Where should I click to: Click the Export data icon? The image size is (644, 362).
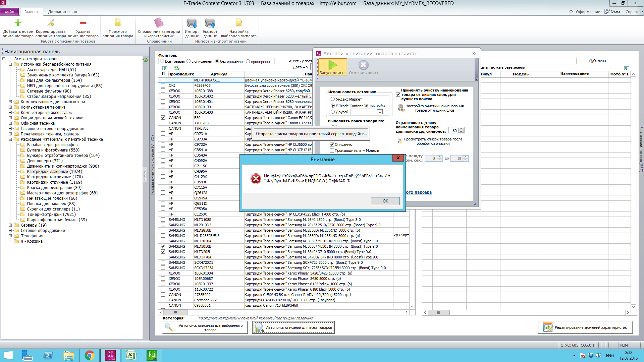coord(210,23)
